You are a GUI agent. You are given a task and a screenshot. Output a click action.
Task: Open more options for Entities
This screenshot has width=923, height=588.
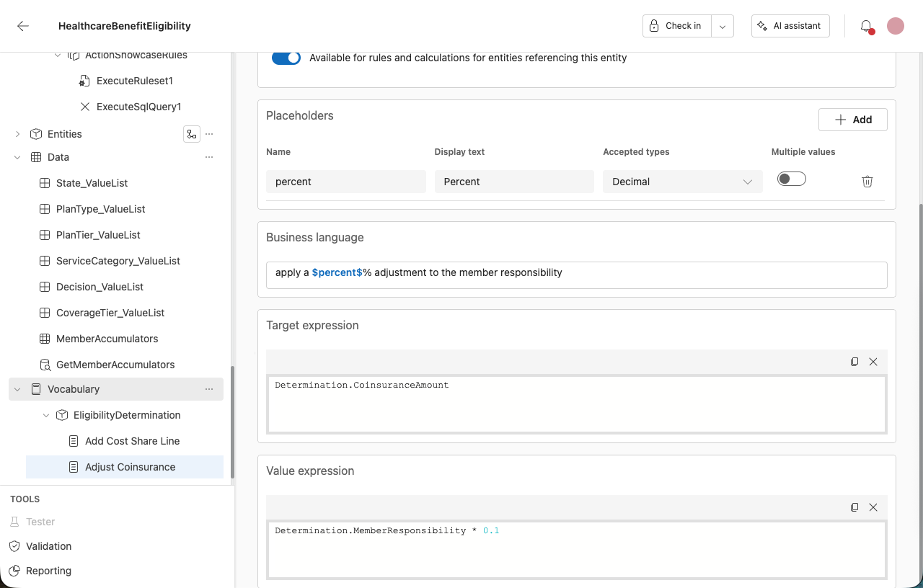209,134
